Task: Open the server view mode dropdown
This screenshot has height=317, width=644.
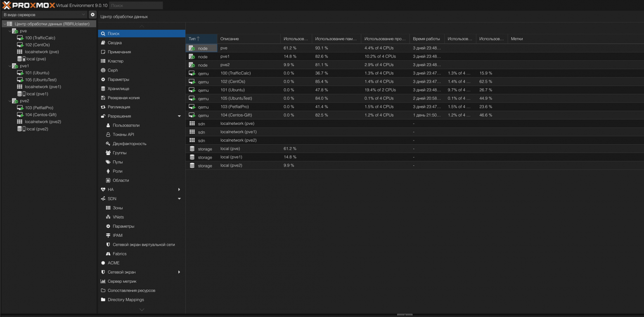Action: (45, 15)
